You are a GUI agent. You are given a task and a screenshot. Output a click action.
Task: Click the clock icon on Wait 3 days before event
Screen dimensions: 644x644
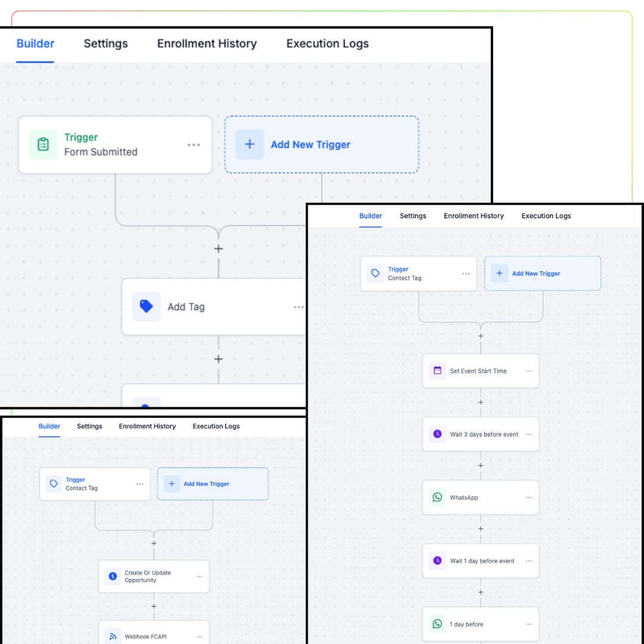tap(437, 434)
